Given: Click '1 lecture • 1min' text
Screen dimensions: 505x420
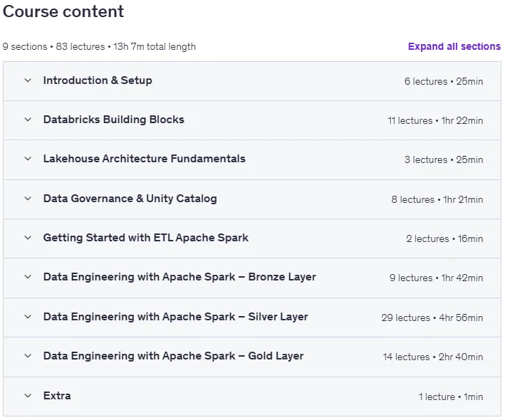Looking at the screenshot, I should [451, 397].
